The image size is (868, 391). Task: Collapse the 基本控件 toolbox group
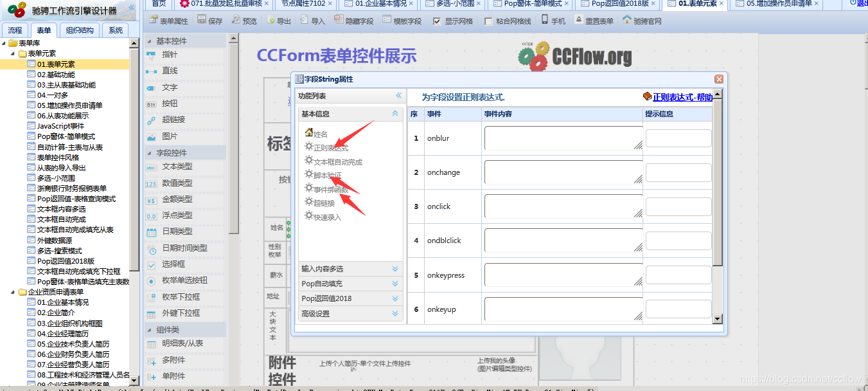coord(148,41)
